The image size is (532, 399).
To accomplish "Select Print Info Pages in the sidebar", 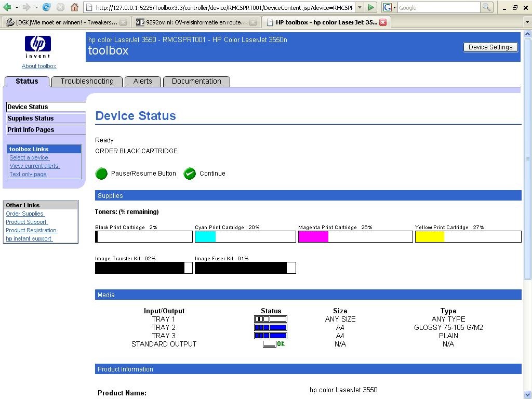I will [46, 130].
